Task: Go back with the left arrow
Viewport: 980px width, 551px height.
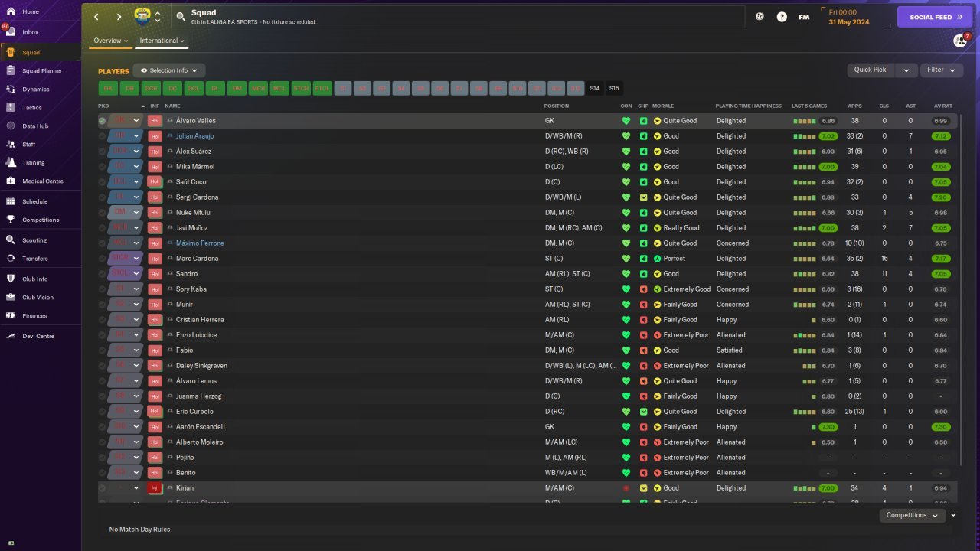Action: point(96,17)
